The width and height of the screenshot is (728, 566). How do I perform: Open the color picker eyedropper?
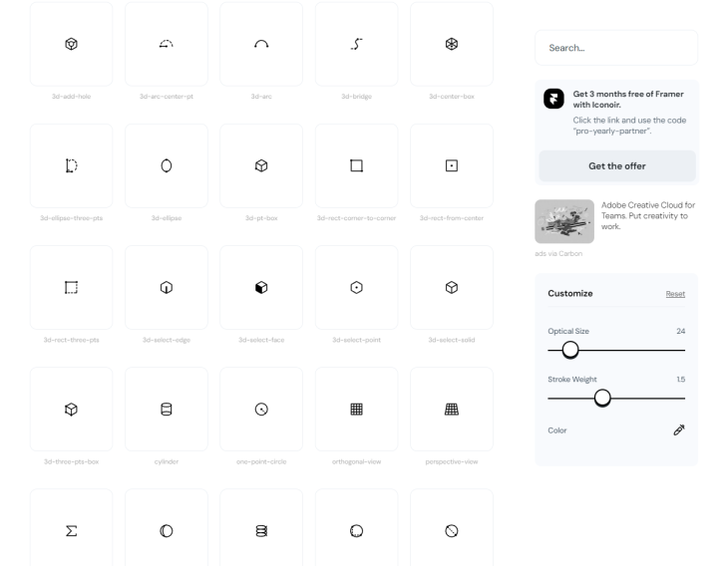click(678, 430)
